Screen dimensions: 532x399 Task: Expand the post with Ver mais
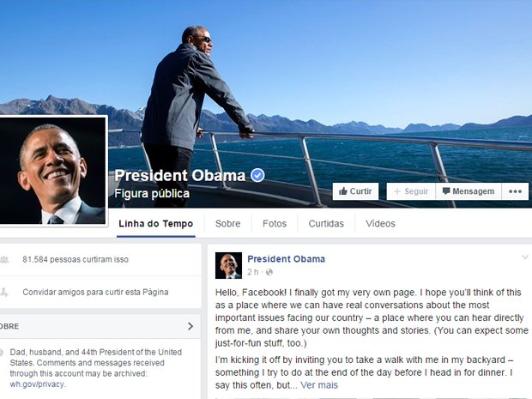[x=319, y=385]
